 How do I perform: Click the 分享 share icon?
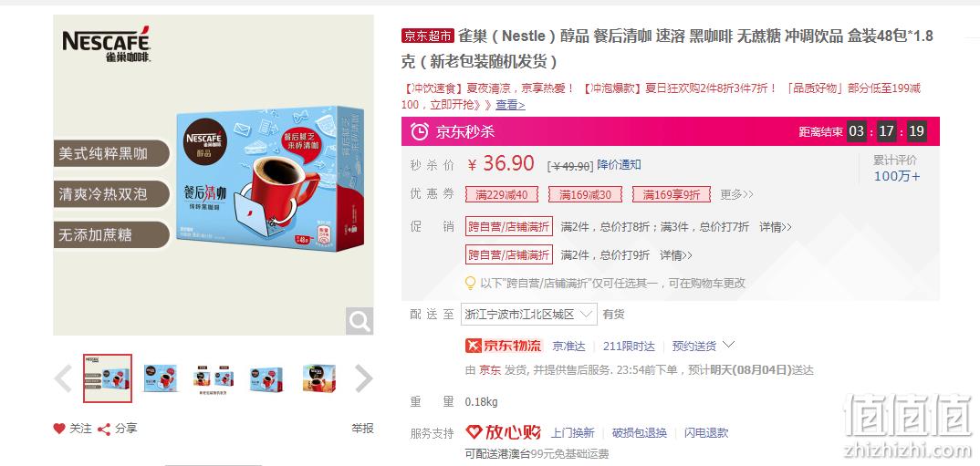104,429
